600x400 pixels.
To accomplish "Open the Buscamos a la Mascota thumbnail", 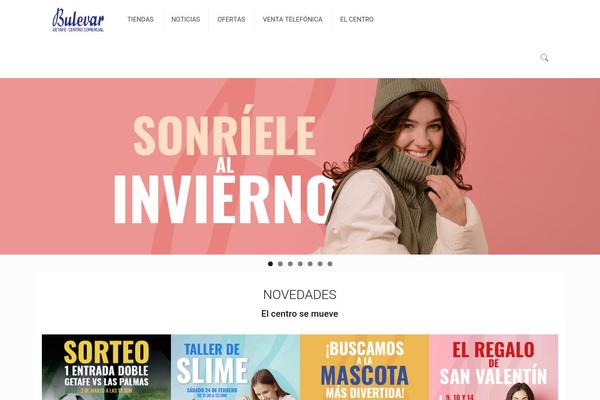I will pyautogui.click(x=365, y=367).
